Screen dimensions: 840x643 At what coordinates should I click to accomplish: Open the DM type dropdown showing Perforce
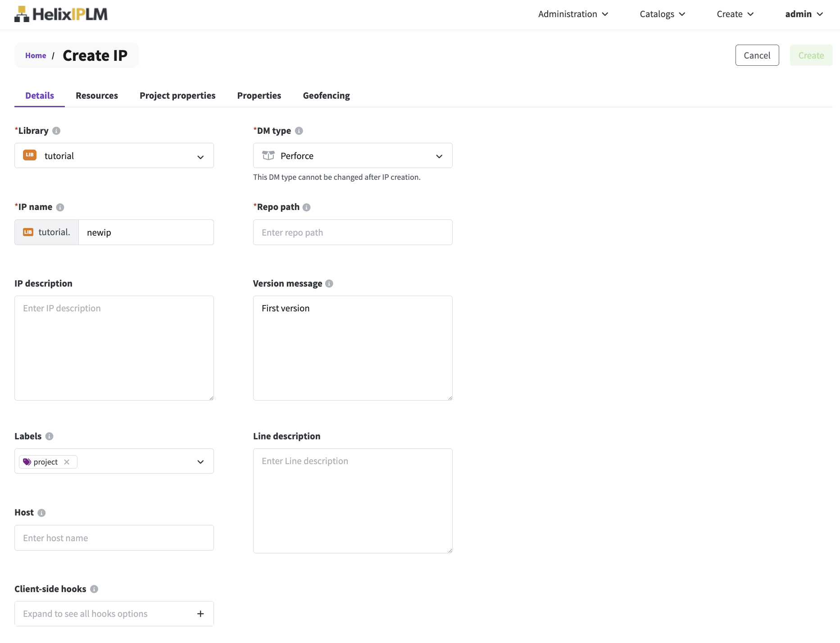[353, 156]
